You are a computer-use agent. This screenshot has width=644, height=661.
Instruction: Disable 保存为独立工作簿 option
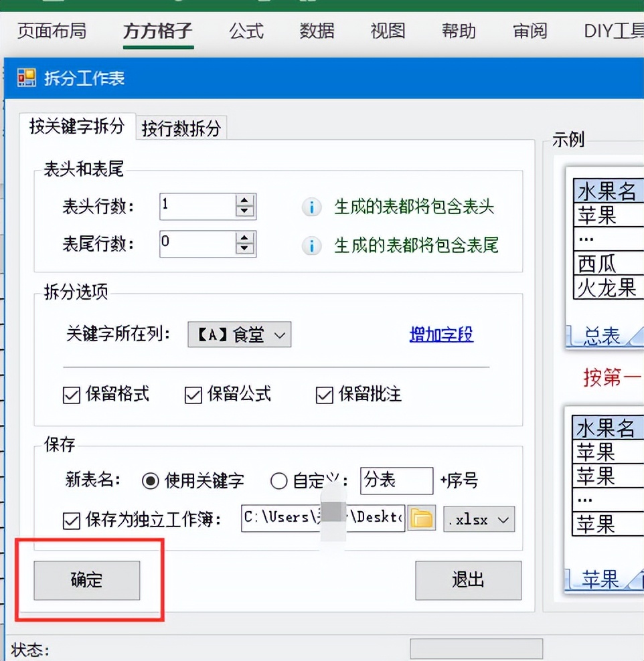[x=71, y=518]
